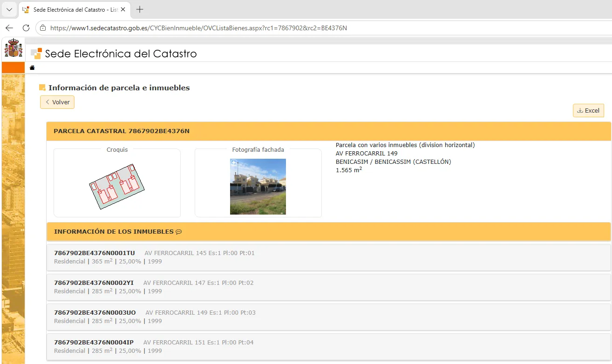The width and height of the screenshot is (612, 364).
Task: Click the Información de los inmuebles header
Action: pos(328,231)
